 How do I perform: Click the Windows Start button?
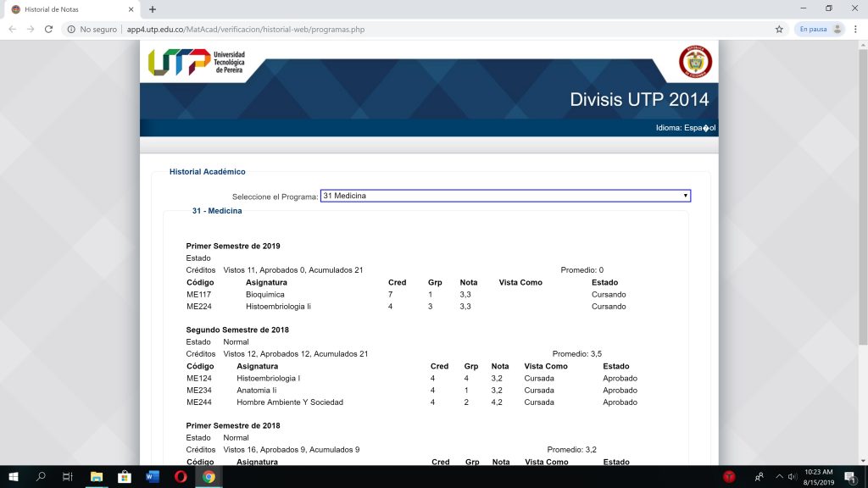coord(14,477)
